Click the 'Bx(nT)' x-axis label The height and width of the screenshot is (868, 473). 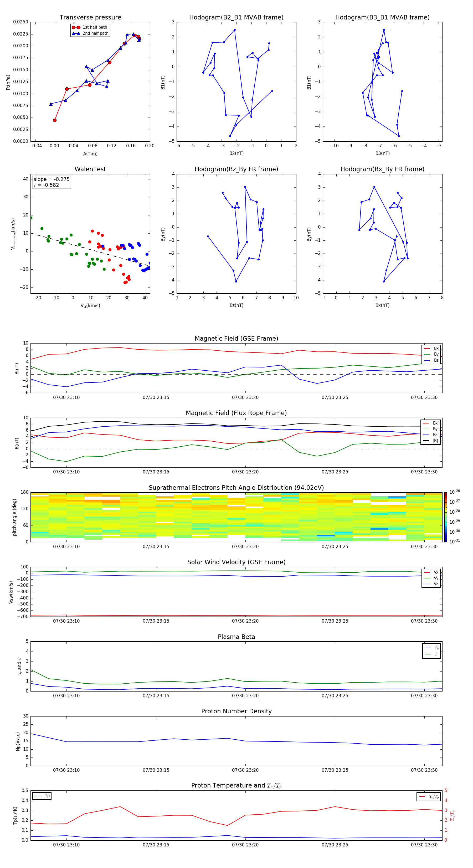[382, 305]
